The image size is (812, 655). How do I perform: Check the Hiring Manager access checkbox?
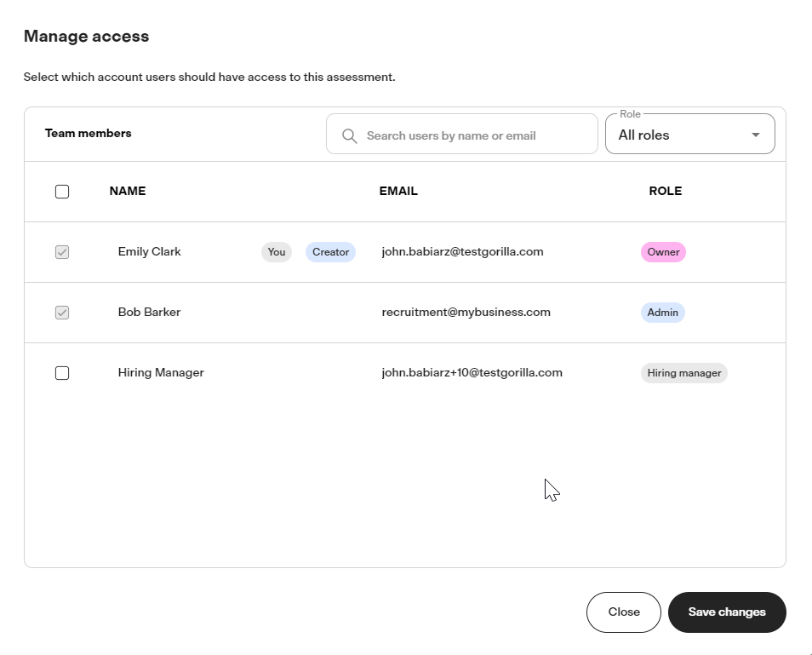click(x=62, y=373)
